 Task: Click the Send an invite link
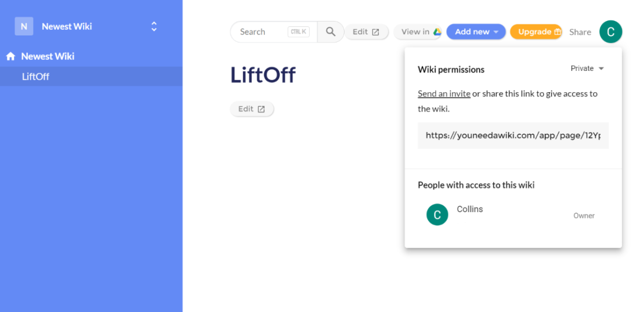tap(444, 94)
